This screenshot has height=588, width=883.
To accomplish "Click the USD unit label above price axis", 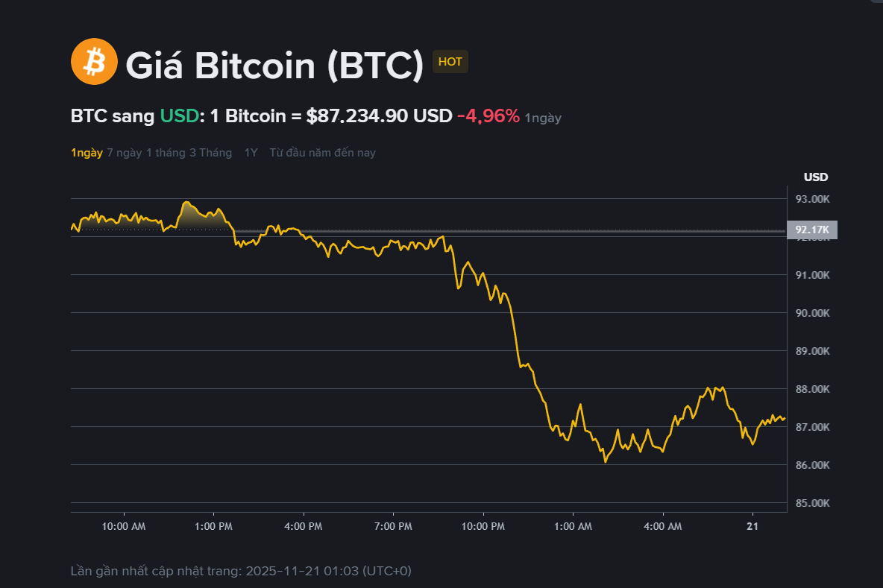I will 816,177.
